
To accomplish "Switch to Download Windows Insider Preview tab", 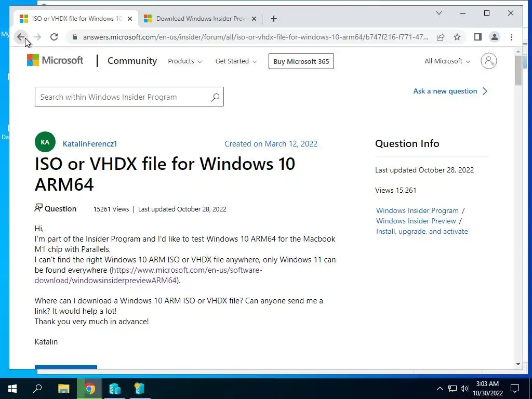I will pyautogui.click(x=200, y=19).
